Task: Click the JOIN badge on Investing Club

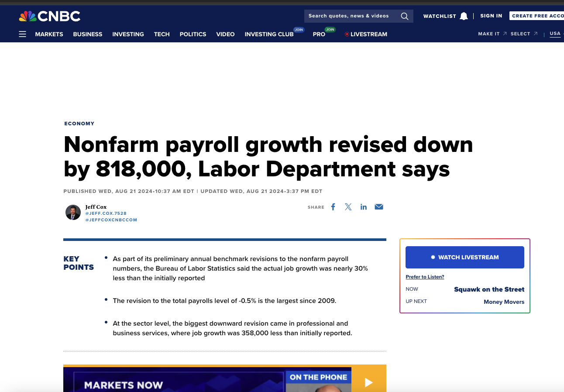Action: tap(299, 30)
